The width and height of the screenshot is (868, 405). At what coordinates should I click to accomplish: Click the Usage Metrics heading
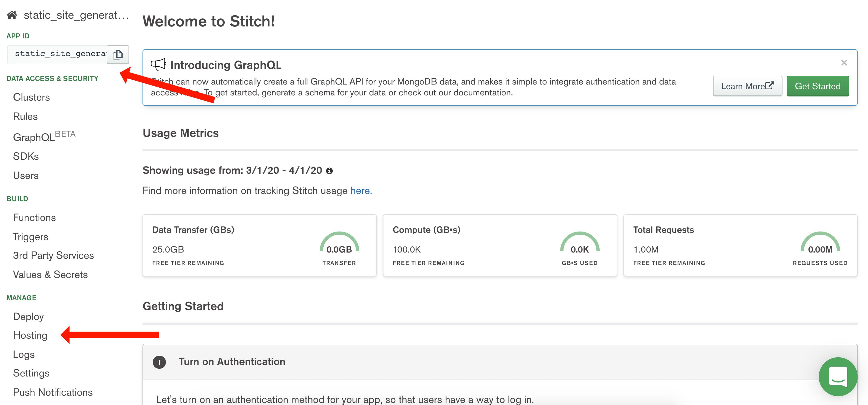coord(181,133)
